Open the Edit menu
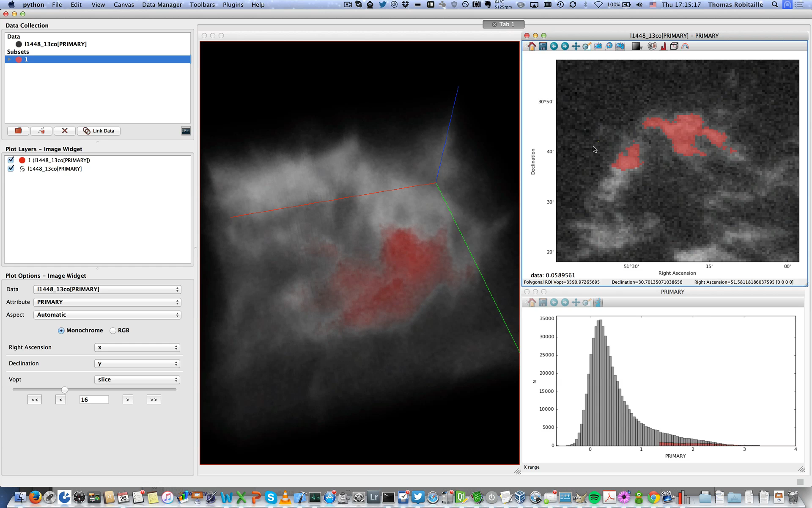Viewport: 812px width, 508px height. click(76, 5)
